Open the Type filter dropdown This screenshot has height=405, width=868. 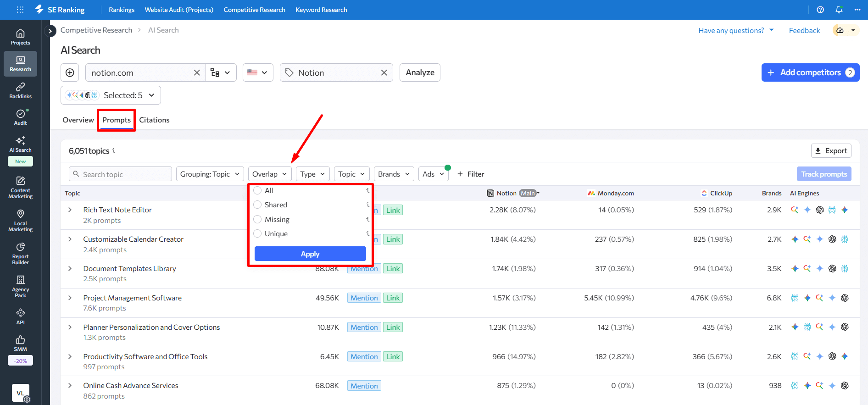[312, 174]
